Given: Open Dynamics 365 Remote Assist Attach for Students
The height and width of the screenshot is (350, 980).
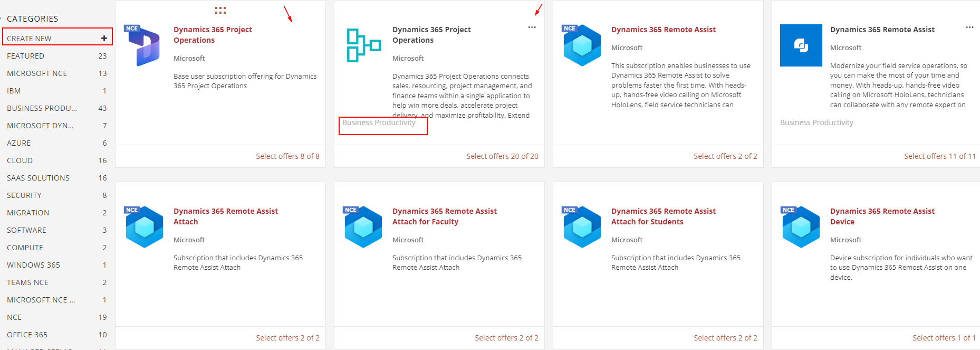Looking at the screenshot, I should (x=664, y=216).
